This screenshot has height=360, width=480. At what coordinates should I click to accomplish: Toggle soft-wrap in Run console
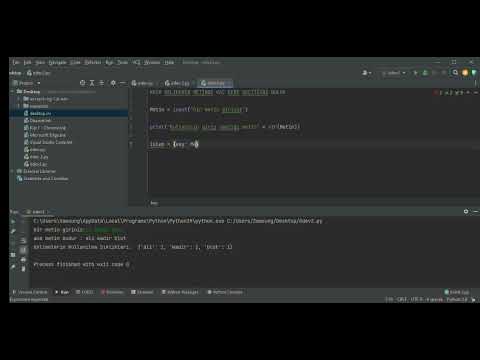[23, 240]
